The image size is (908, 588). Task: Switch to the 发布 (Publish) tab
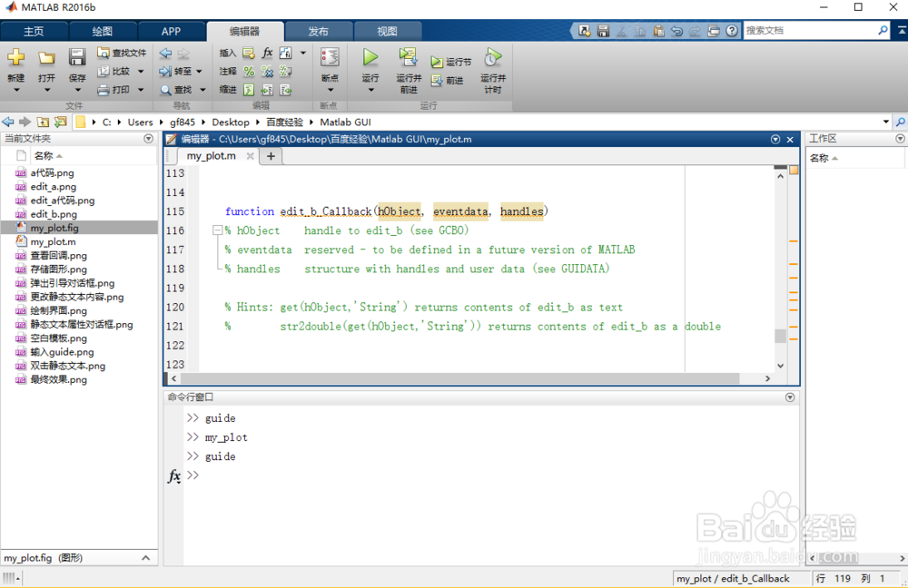point(318,31)
